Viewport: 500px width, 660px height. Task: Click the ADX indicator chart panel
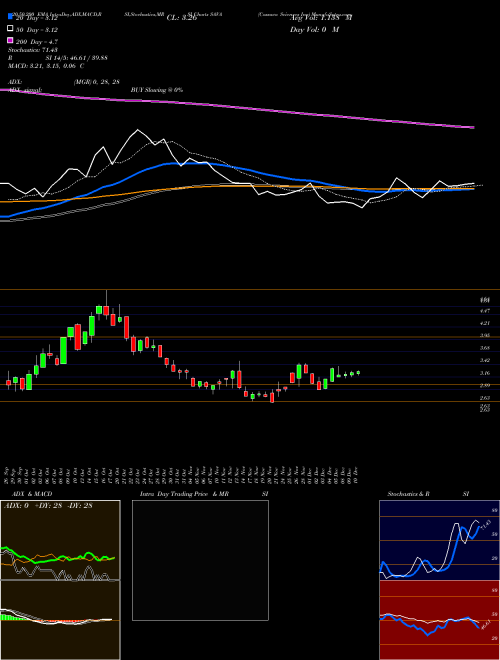point(60,540)
